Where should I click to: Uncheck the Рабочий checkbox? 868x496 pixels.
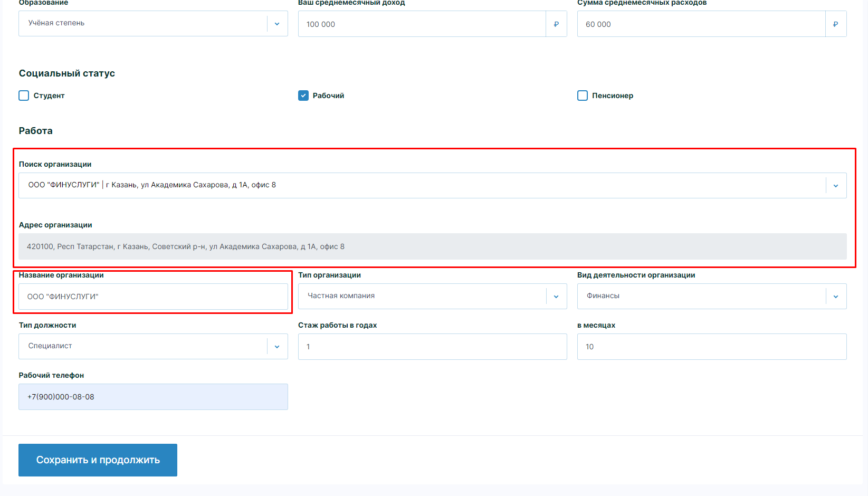[303, 96]
